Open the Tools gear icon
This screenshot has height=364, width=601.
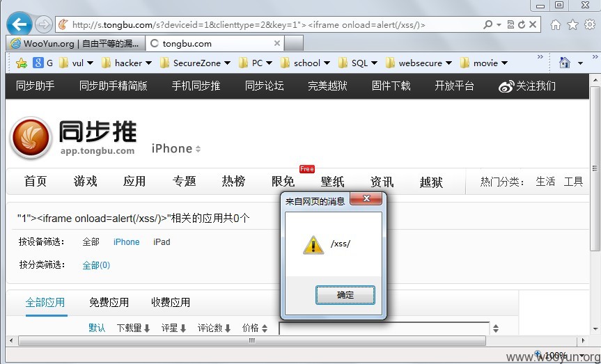tap(590, 25)
